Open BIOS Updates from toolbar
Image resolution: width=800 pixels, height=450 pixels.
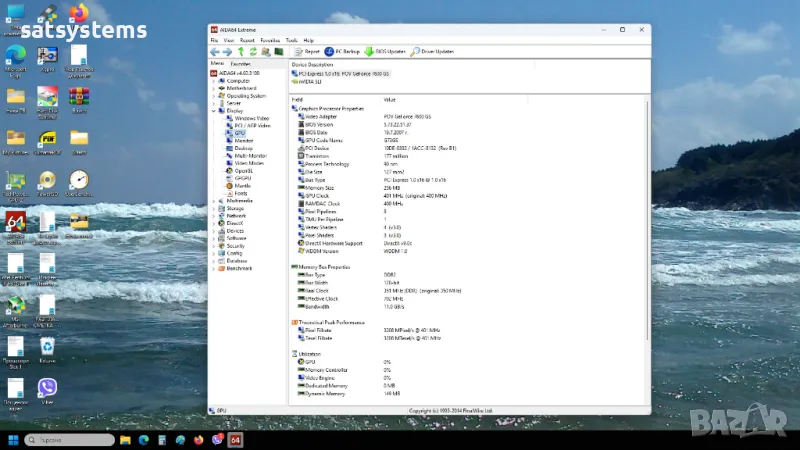384,51
